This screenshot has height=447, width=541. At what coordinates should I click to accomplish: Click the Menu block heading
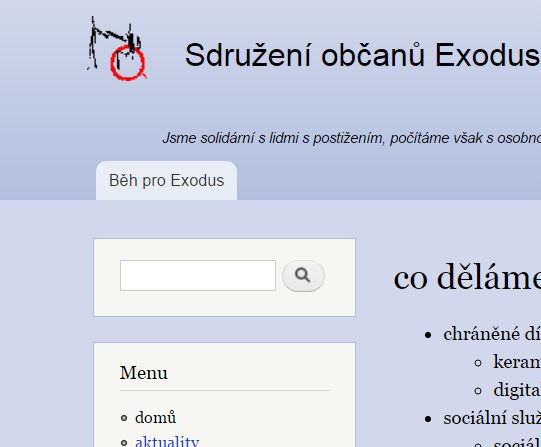(x=144, y=373)
